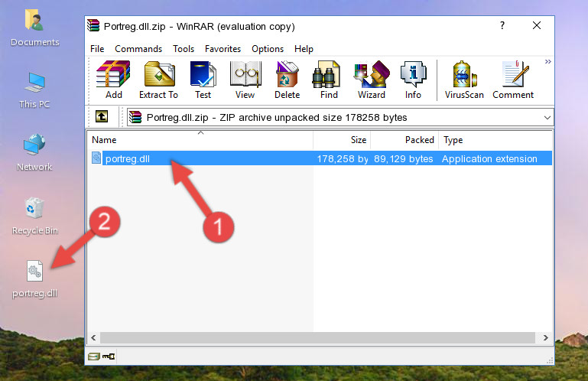Image resolution: width=588 pixels, height=381 pixels.
Task: Click the key password icon in the status bar
Action: tap(109, 357)
